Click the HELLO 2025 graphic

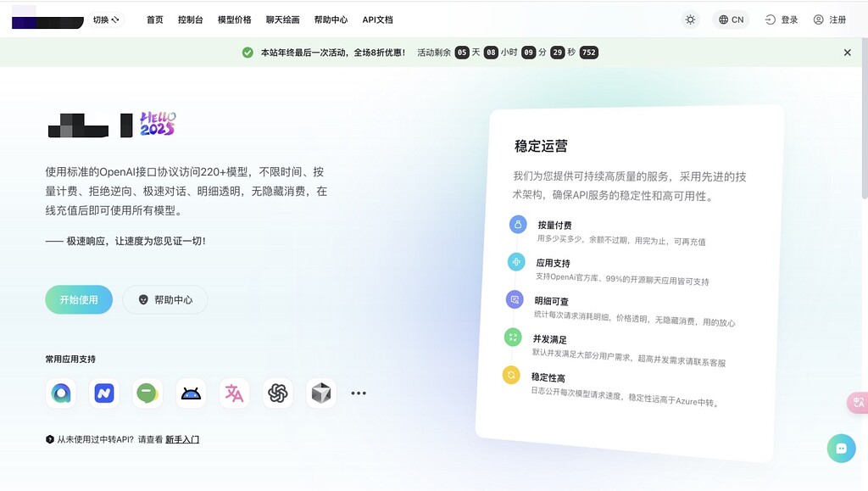(x=158, y=124)
